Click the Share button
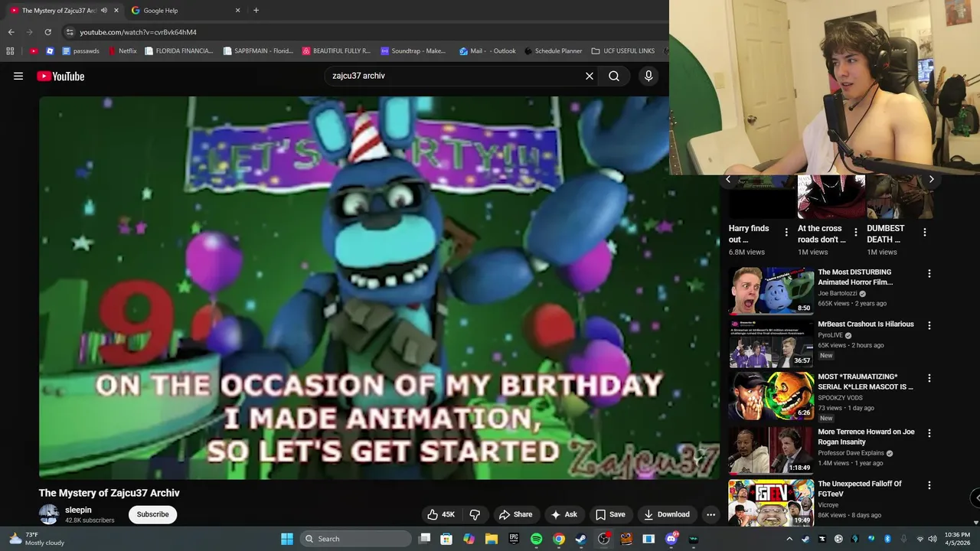Viewport: 980px width, 551px height. (515, 514)
